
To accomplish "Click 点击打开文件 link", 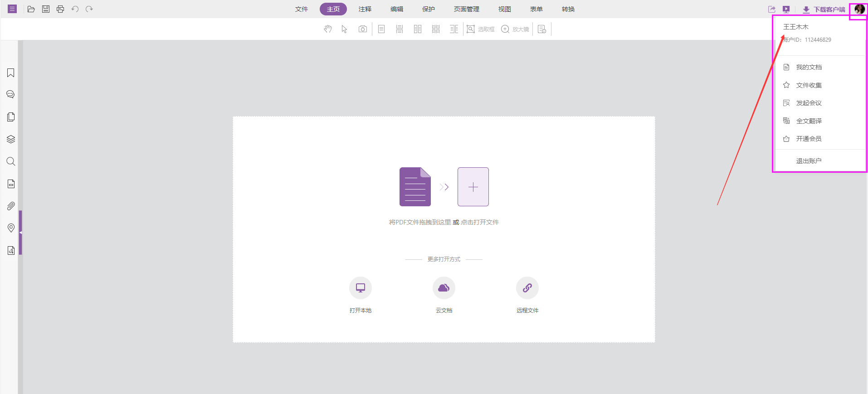I will (x=480, y=222).
